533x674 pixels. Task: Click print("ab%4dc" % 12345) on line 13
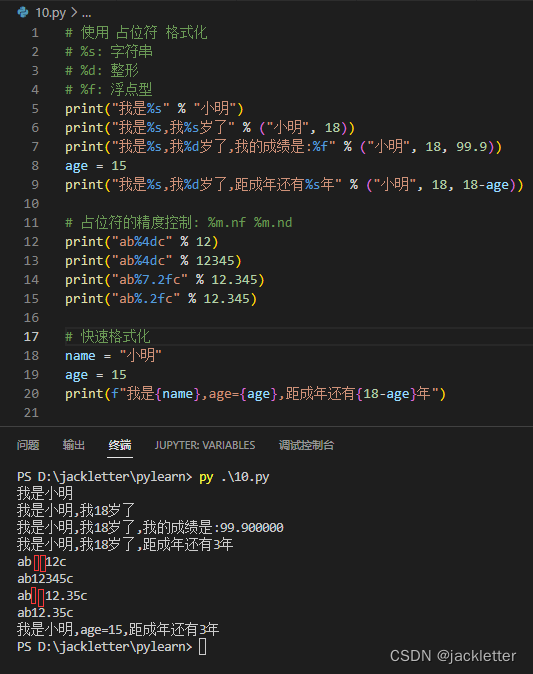pyautogui.click(x=153, y=260)
